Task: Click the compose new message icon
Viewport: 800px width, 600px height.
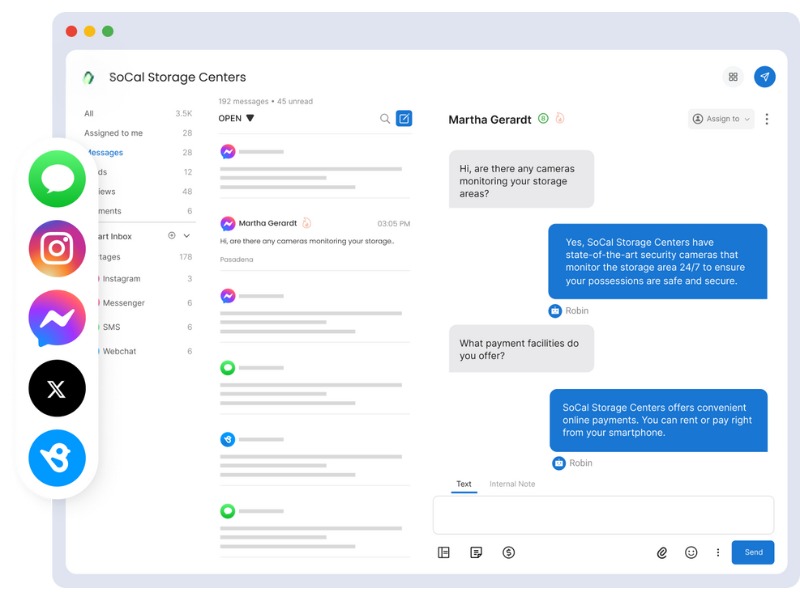Action: 403,117
